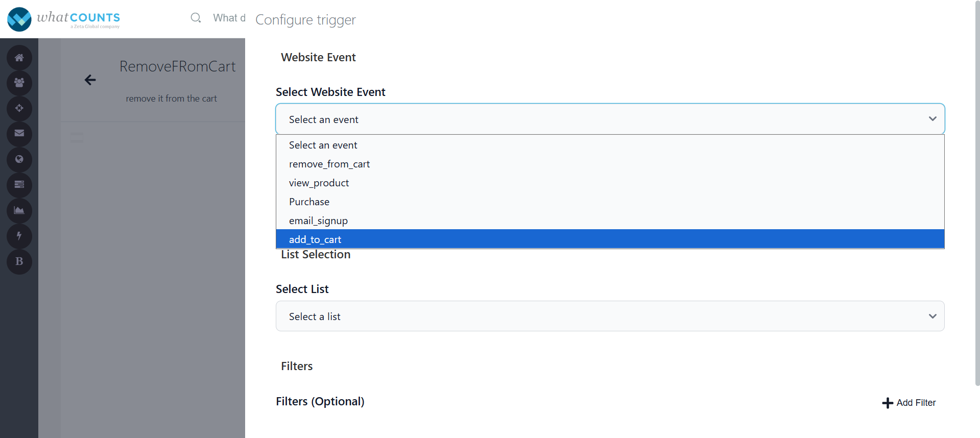Open the Home icon in sidebar
This screenshot has width=980, height=438.
tap(19, 58)
